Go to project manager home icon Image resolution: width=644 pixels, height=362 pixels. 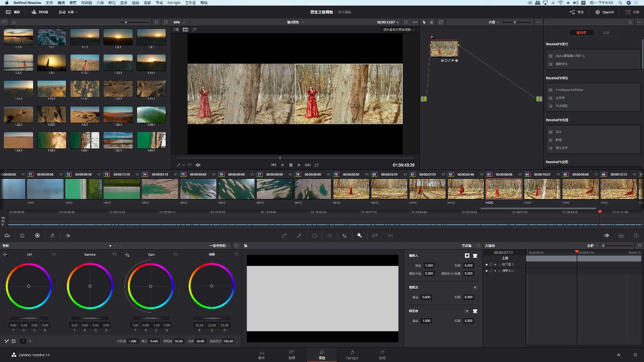(619, 355)
